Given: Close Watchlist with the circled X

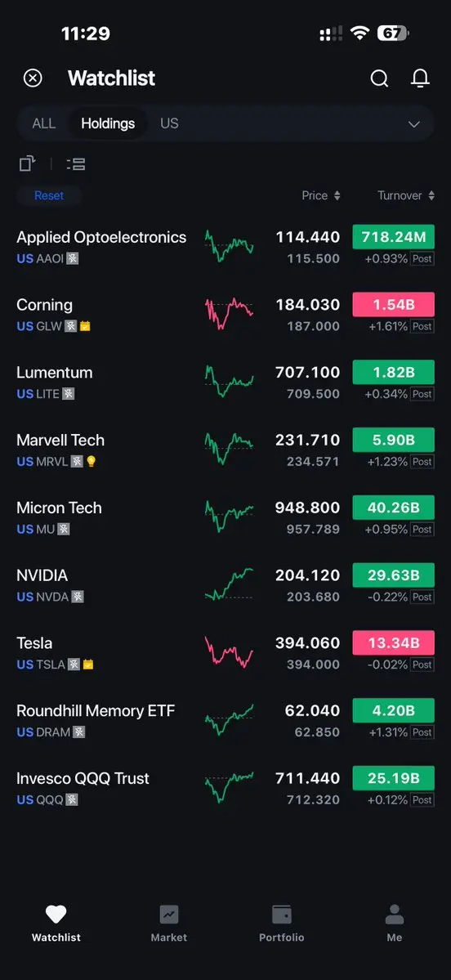Looking at the screenshot, I should coord(33,78).
